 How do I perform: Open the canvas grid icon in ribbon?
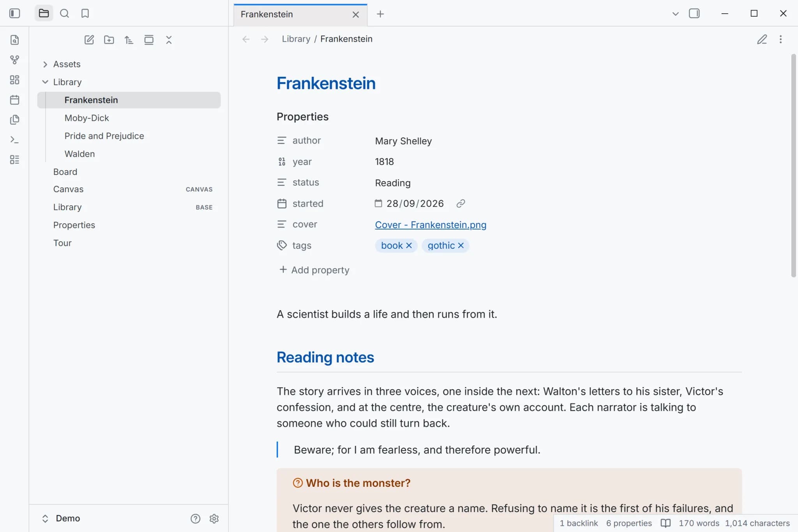(x=14, y=80)
